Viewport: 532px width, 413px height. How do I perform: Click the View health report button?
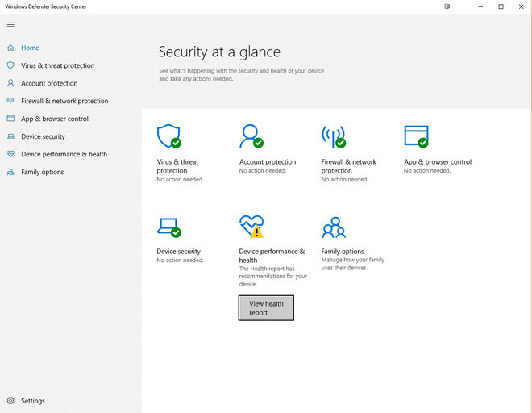pyautogui.click(x=266, y=307)
